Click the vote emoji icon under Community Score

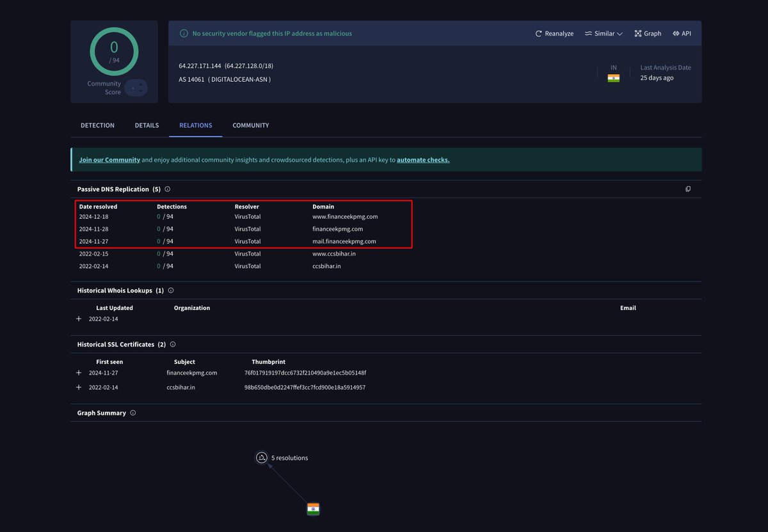pos(137,88)
